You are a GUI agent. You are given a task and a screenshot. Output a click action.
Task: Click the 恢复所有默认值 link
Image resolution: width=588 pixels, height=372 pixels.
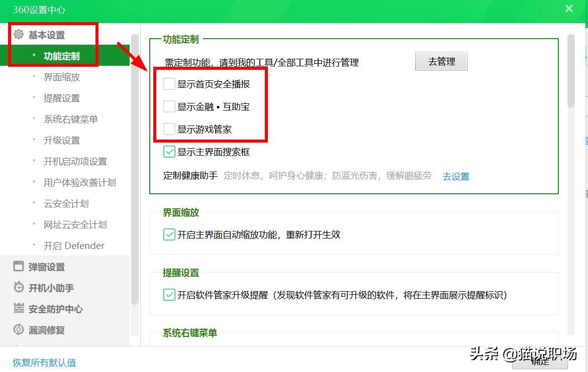pos(43,362)
